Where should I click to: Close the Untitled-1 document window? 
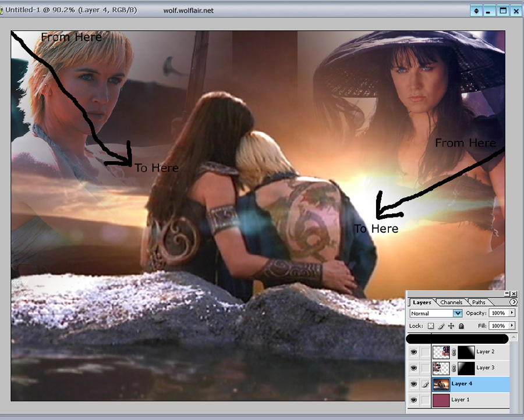point(516,10)
